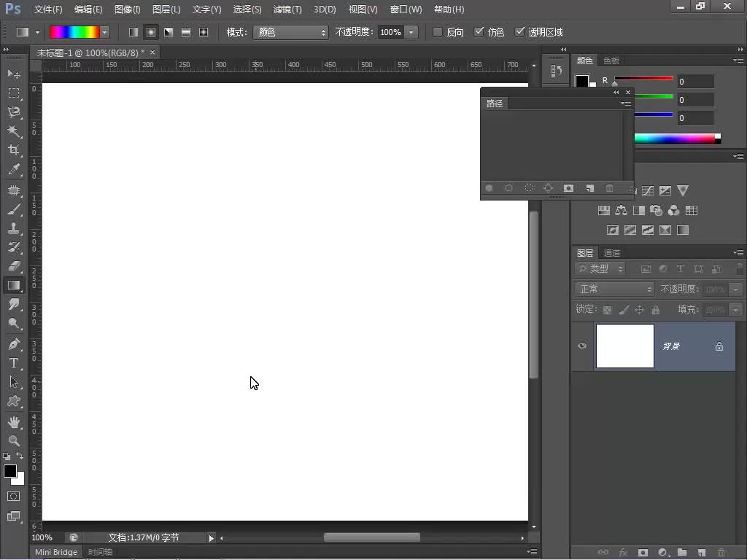747x560 pixels.
Task: Select the Path Selection tool
Action: coord(14,382)
